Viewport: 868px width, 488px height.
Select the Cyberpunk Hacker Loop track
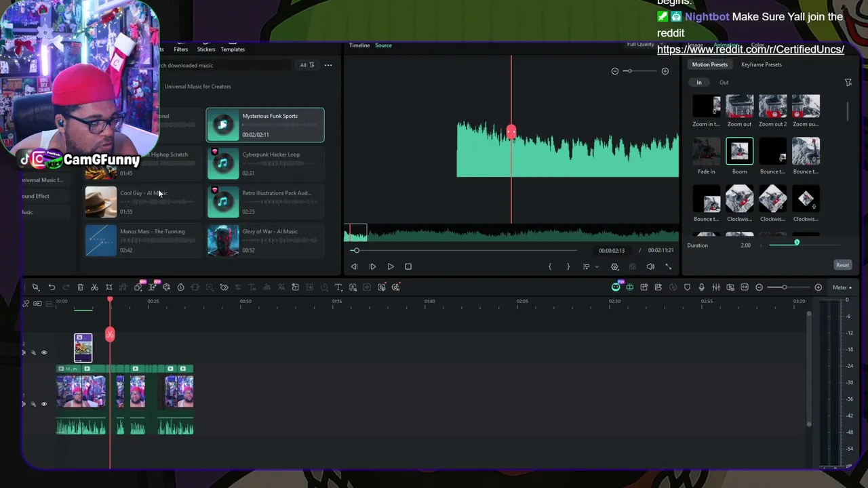coord(265,163)
